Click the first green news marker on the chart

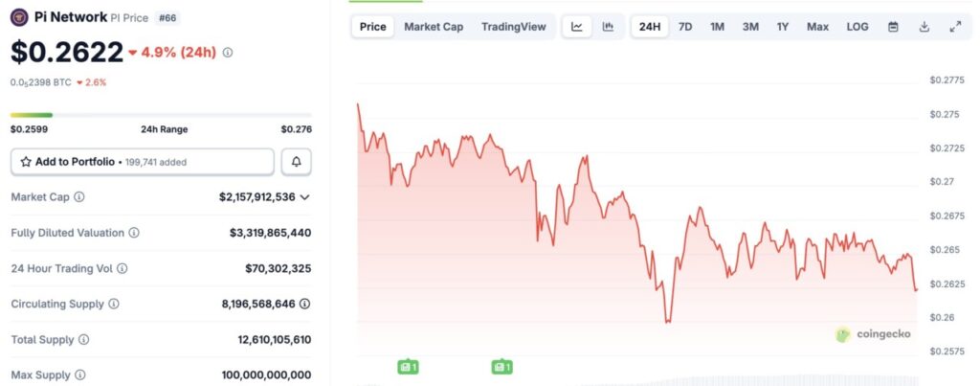click(409, 366)
